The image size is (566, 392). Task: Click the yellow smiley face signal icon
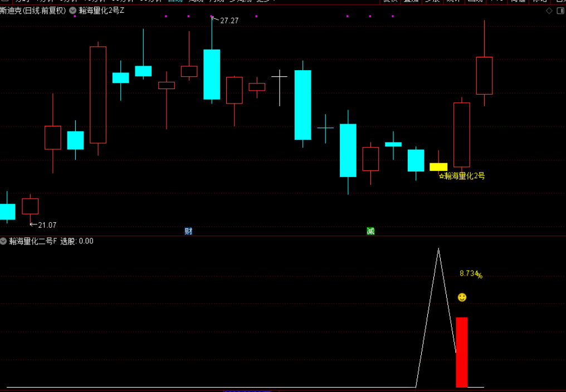pos(462,297)
